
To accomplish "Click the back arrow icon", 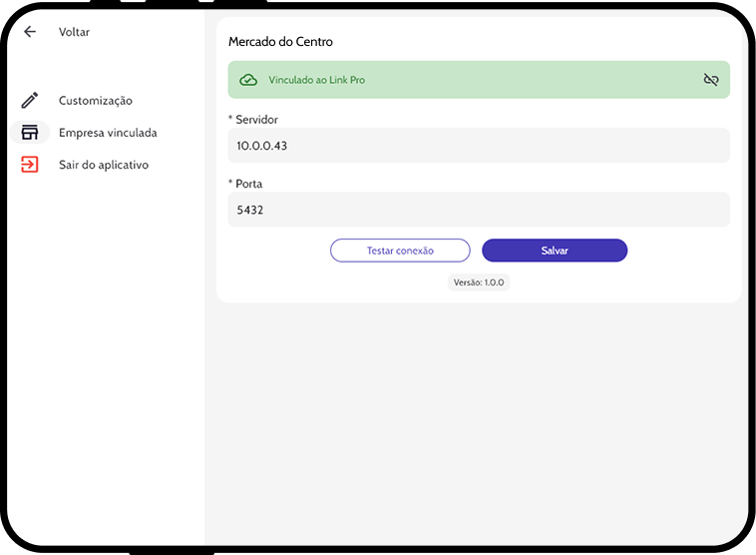I will [30, 32].
